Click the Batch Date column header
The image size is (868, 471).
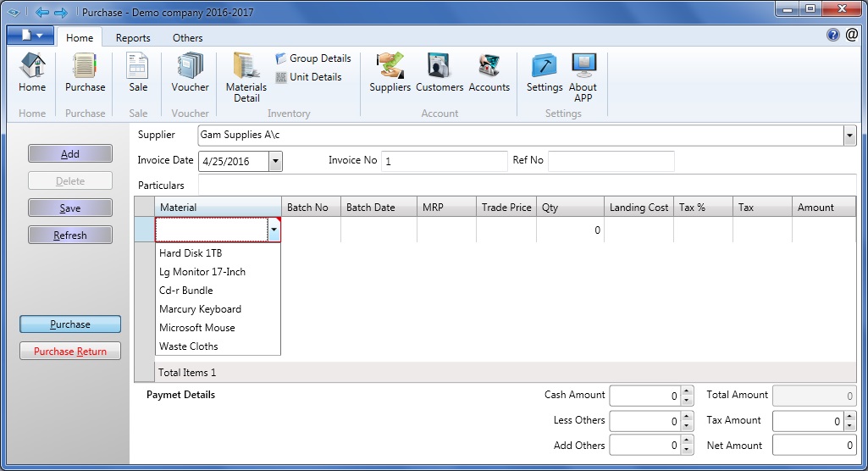click(379, 207)
